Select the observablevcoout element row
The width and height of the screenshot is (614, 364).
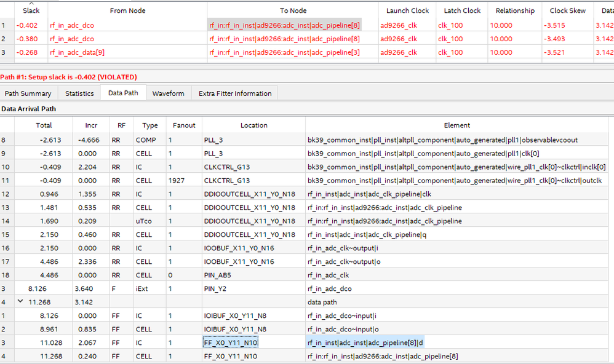tap(442, 140)
